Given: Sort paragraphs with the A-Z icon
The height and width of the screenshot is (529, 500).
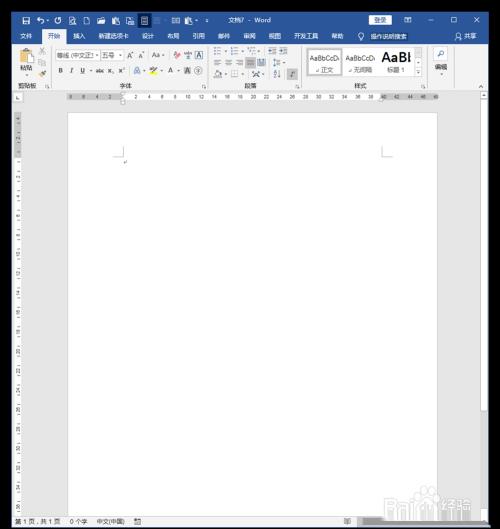Looking at the screenshot, I should [277, 74].
